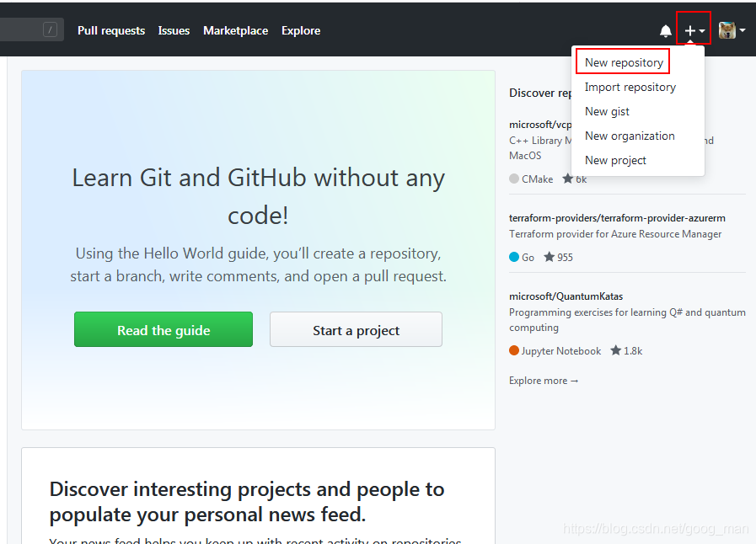This screenshot has height=544, width=756.
Task: Click the 'Discover interesting projects' heading
Action: [x=247, y=502]
